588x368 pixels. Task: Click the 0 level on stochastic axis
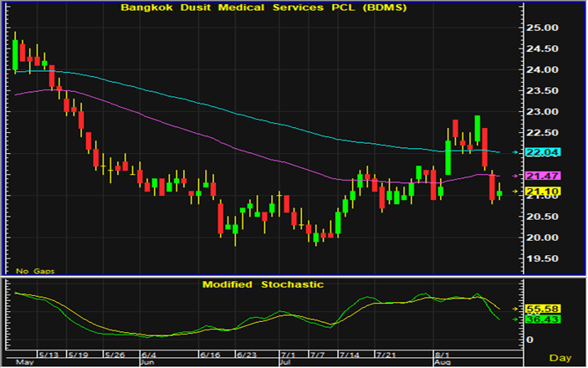click(529, 340)
